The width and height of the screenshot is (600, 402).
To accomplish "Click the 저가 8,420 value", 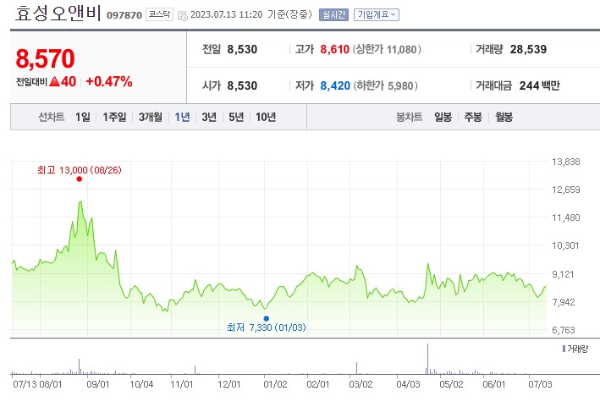I will (x=335, y=86).
